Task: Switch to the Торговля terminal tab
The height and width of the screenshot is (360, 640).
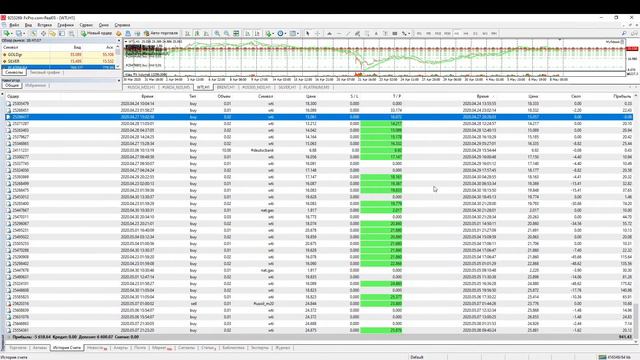Action: [18, 348]
